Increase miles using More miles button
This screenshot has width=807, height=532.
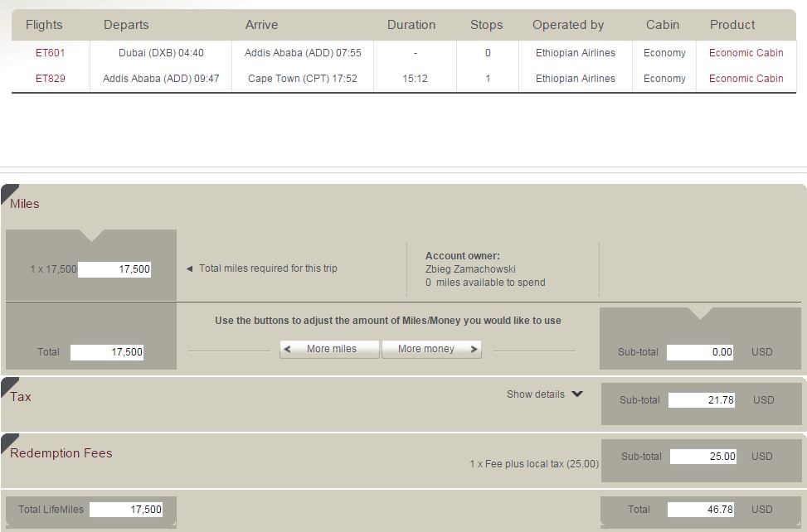(329, 349)
